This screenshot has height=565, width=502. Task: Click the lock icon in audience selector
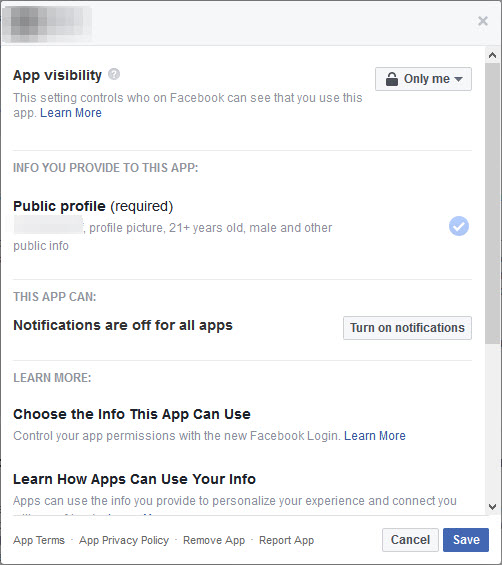pyautogui.click(x=391, y=79)
